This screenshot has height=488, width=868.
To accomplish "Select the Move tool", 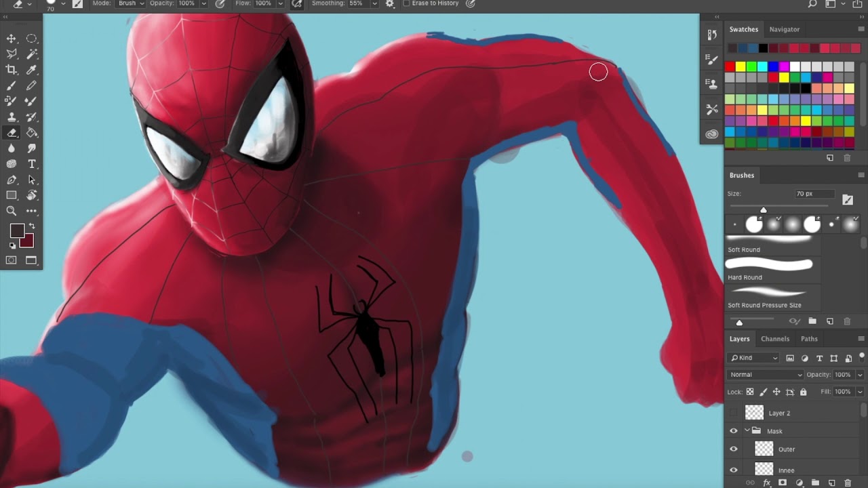I will tap(12, 39).
